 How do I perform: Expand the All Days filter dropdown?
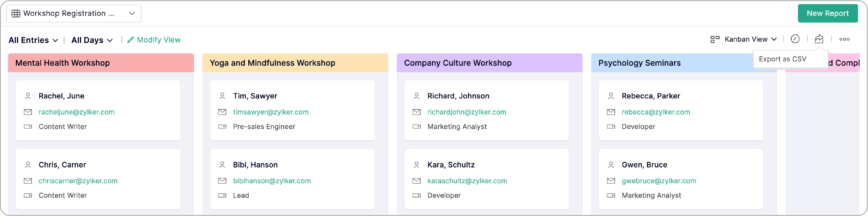[92, 40]
